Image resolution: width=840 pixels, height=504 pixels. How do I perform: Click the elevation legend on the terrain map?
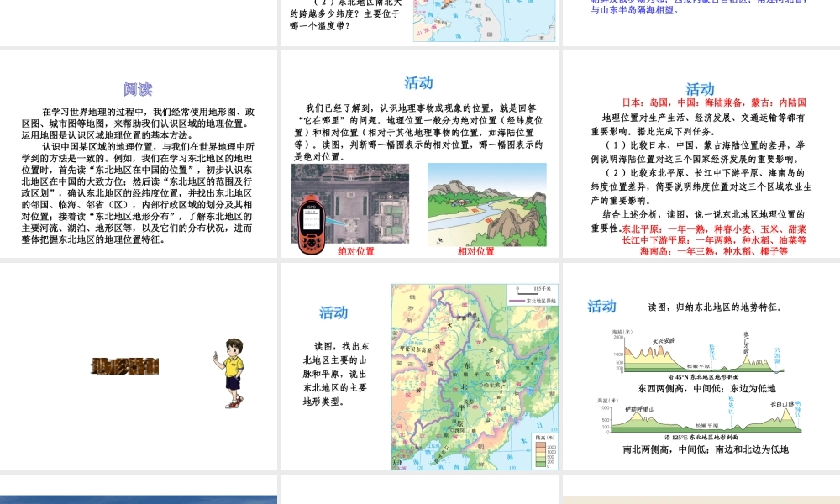coord(545,451)
